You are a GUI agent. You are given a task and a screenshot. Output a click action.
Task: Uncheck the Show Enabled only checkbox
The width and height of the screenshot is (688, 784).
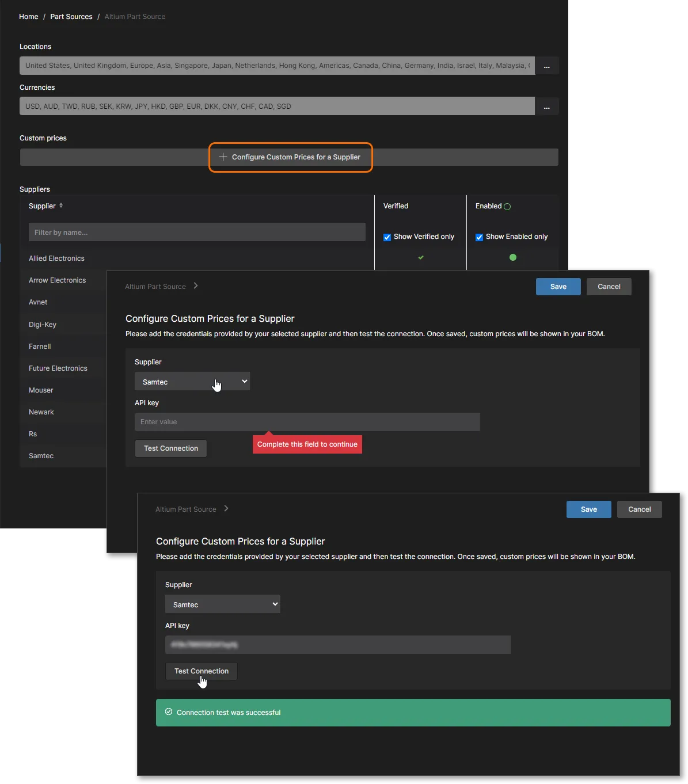click(479, 237)
